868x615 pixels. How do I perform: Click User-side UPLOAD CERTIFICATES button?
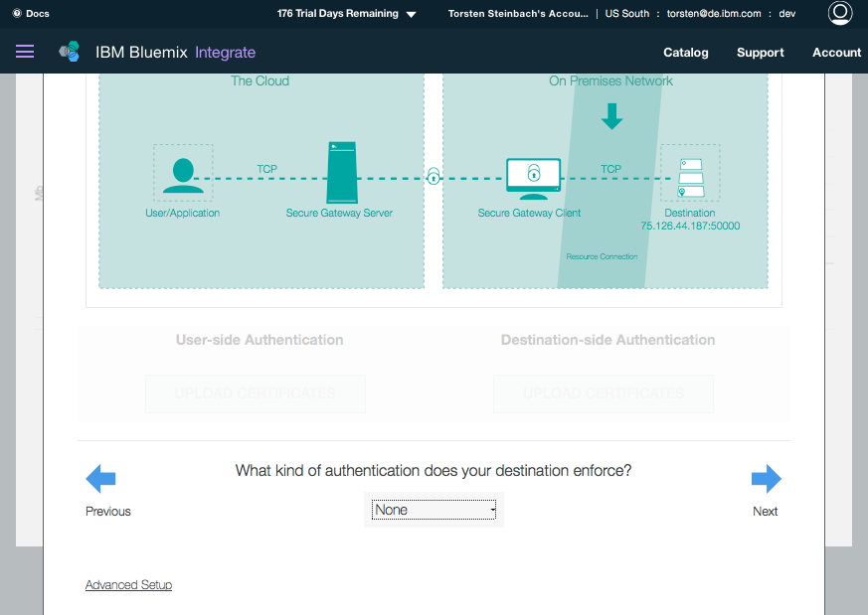256,393
